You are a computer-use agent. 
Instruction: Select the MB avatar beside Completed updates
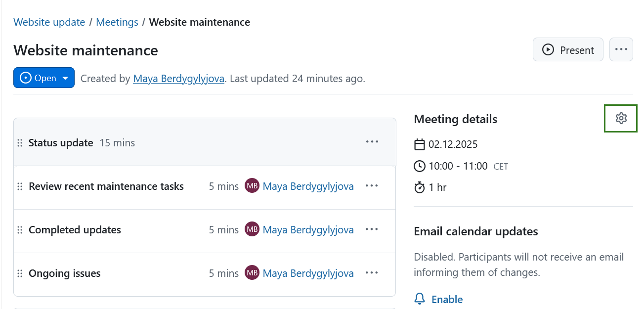(x=252, y=229)
